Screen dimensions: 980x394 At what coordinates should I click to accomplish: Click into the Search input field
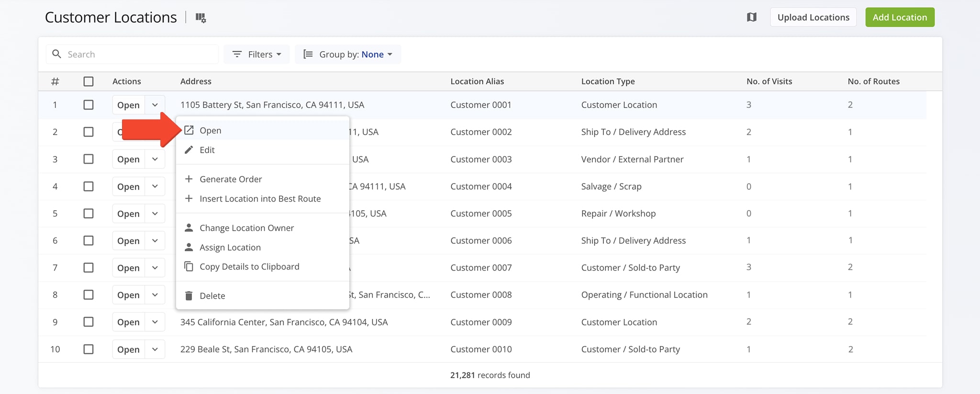click(133, 54)
